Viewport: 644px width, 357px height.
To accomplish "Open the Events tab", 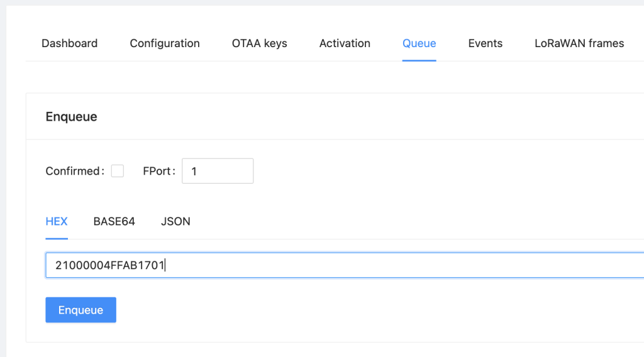I will click(x=485, y=43).
